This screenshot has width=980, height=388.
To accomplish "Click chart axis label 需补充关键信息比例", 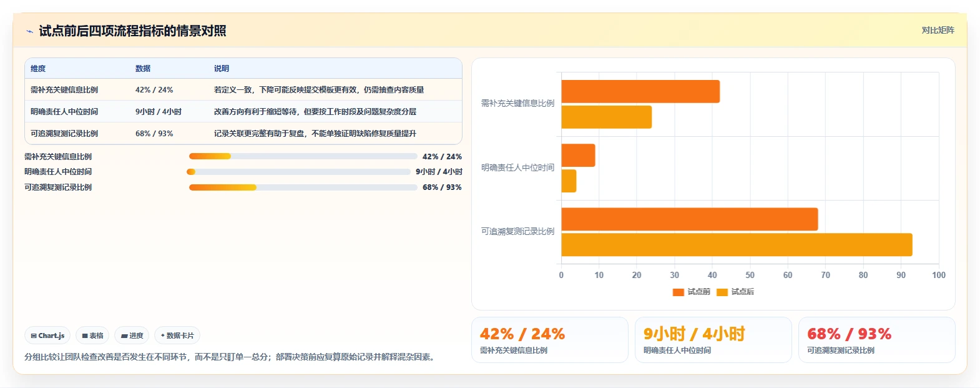I will tap(517, 104).
